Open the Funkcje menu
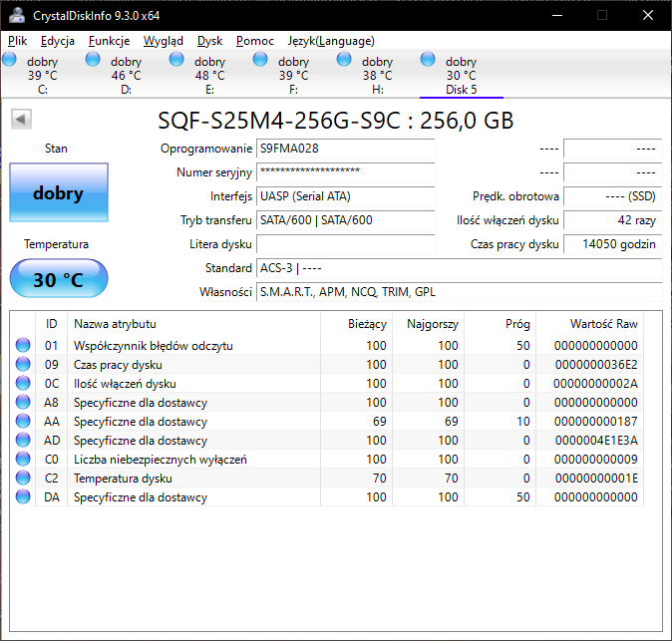 tap(109, 41)
